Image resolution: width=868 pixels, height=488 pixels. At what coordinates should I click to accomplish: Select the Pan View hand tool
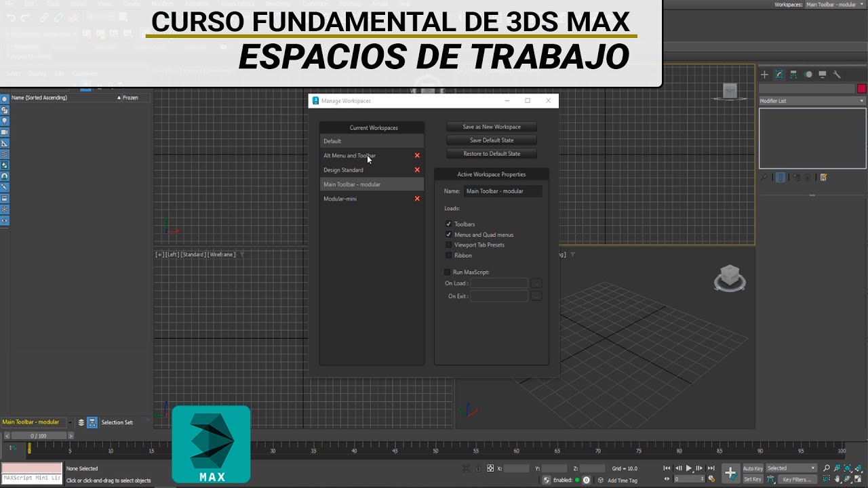coord(837,479)
